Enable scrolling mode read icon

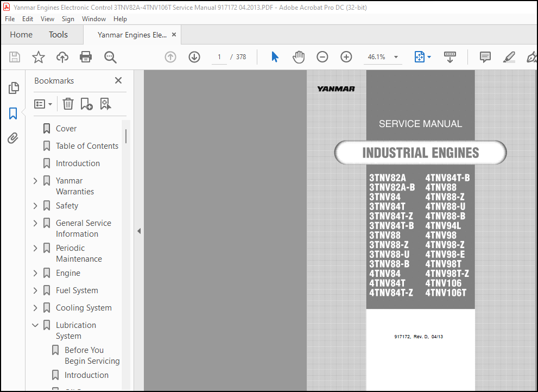point(450,57)
